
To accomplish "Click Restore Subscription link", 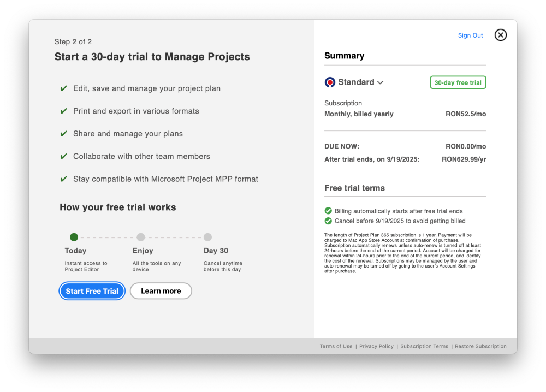I will click(480, 346).
